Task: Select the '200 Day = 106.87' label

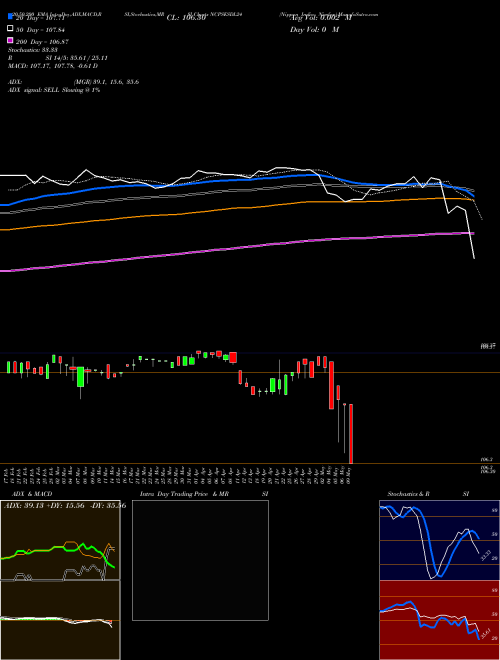Action: 42,42
